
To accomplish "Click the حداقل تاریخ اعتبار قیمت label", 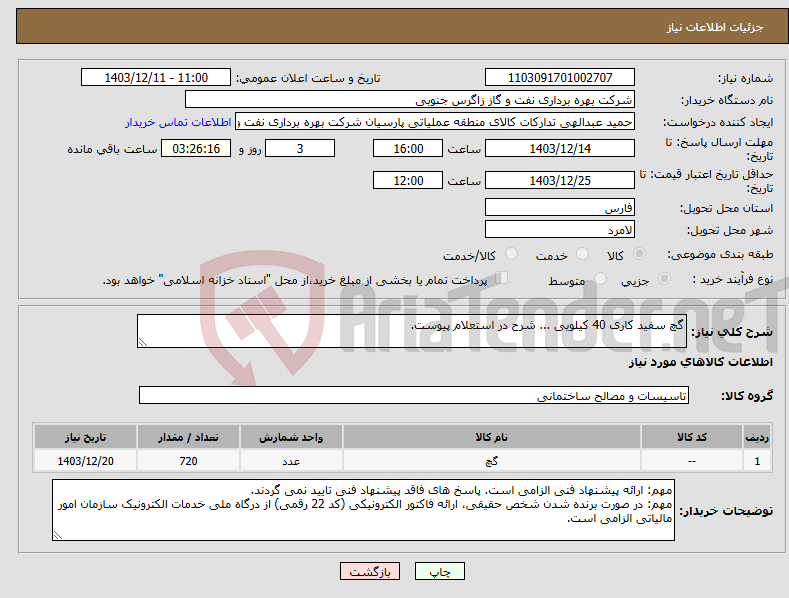I will click(706, 181).
